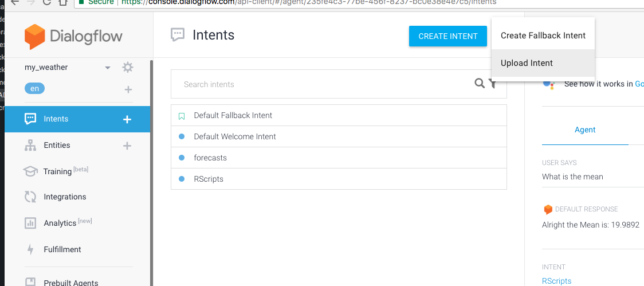Click the search magnifier icon
Viewport: 644px width, 286px height.
click(x=480, y=84)
